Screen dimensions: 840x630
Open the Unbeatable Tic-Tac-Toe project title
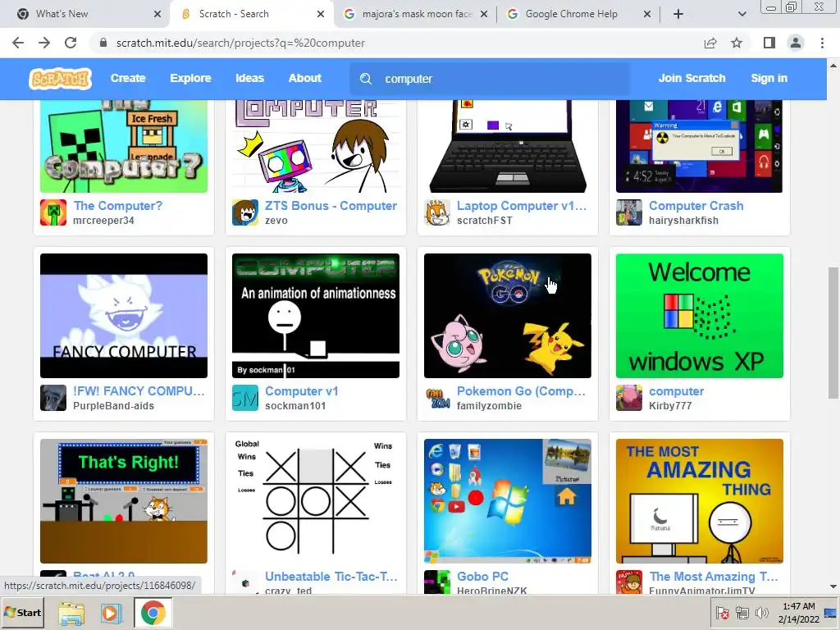coord(331,577)
